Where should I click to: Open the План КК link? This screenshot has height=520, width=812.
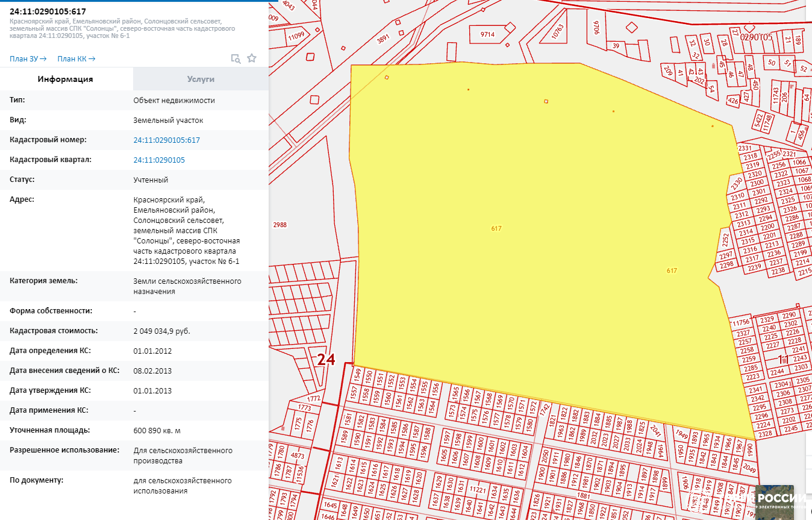[x=76, y=58]
